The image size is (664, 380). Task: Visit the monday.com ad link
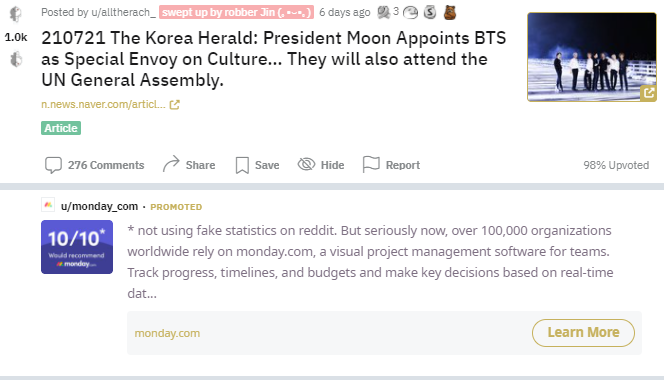(x=167, y=333)
